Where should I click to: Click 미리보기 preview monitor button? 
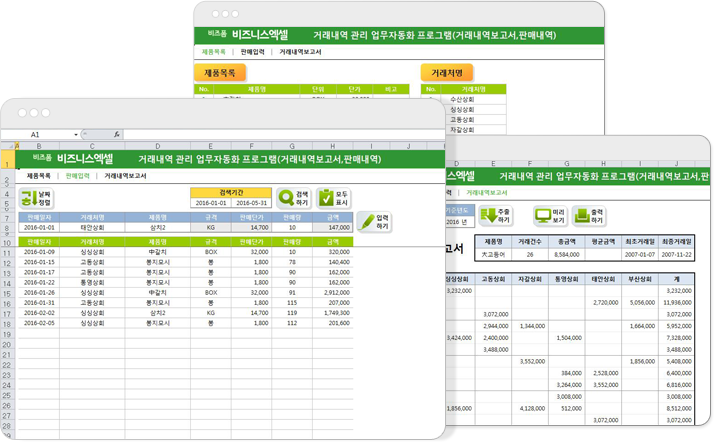click(550, 216)
